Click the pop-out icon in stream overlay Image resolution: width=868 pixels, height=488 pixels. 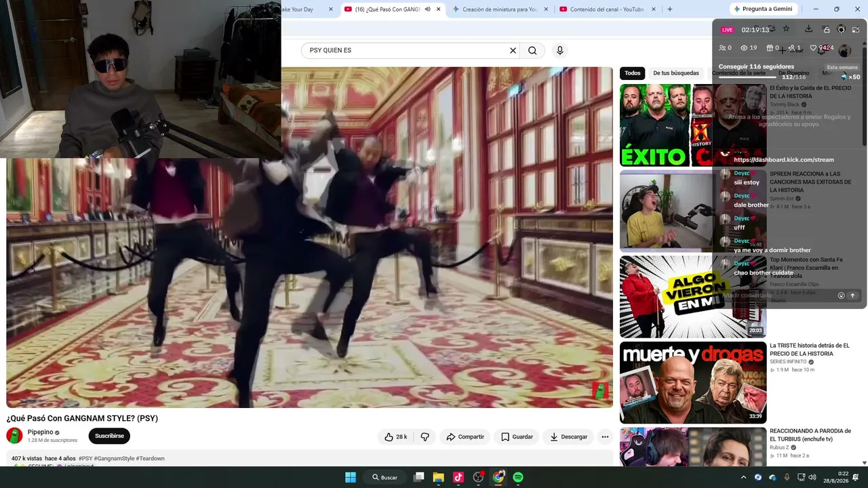pyautogui.click(x=856, y=29)
